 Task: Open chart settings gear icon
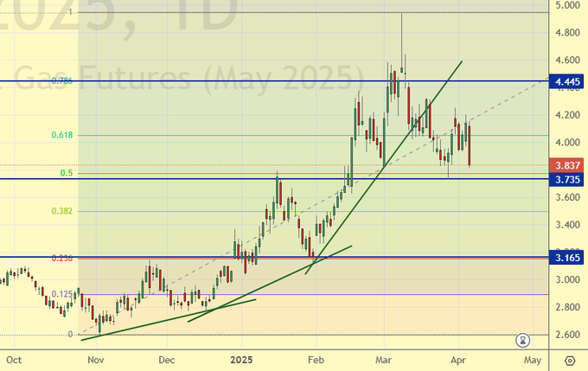pyautogui.click(x=570, y=360)
